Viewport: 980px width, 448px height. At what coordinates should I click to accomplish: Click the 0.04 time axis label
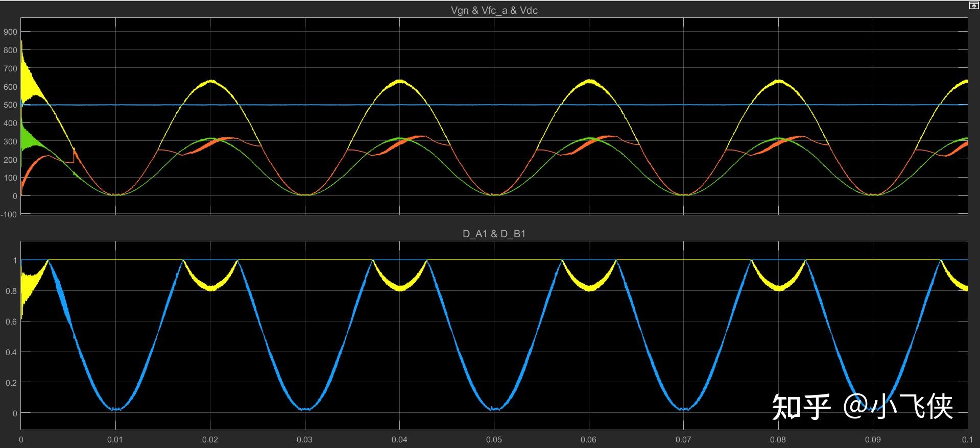399,439
